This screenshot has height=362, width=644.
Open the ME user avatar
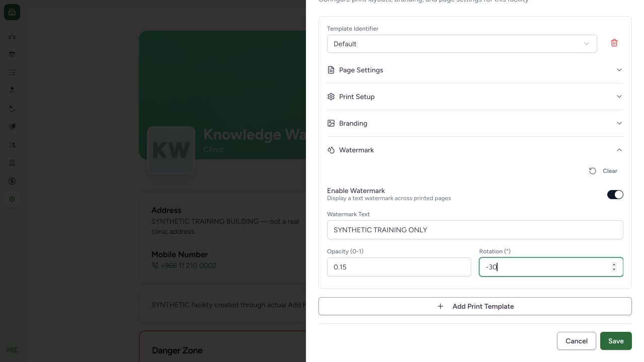(x=12, y=350)
